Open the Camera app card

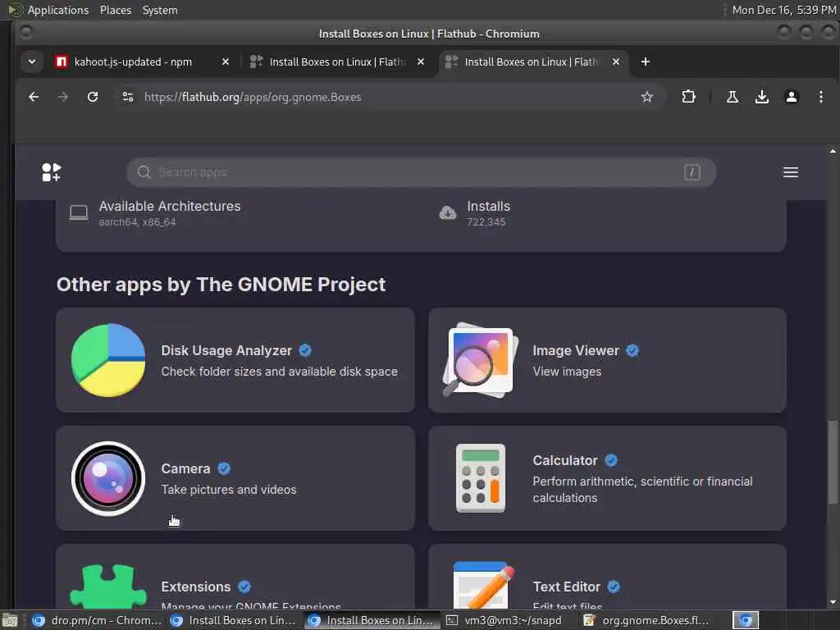[235, 478]
